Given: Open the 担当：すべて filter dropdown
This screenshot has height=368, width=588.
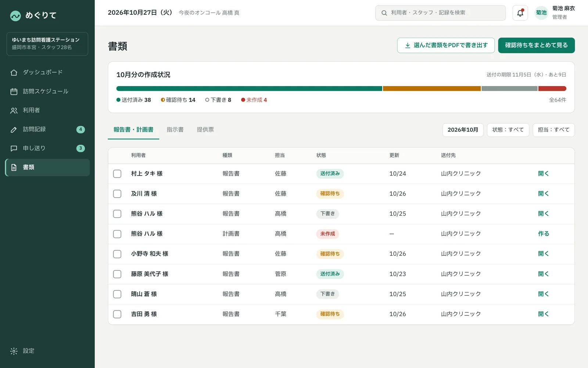Looking at the screenshot, I should point(553,130).
